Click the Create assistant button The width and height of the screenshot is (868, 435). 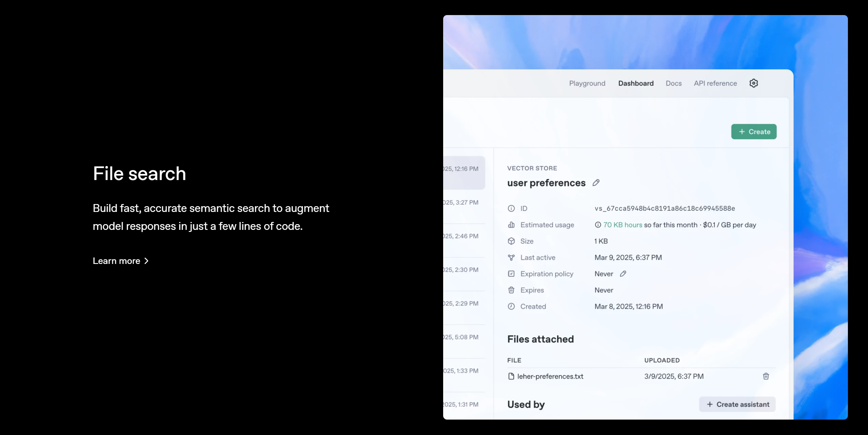click(737, 404)
